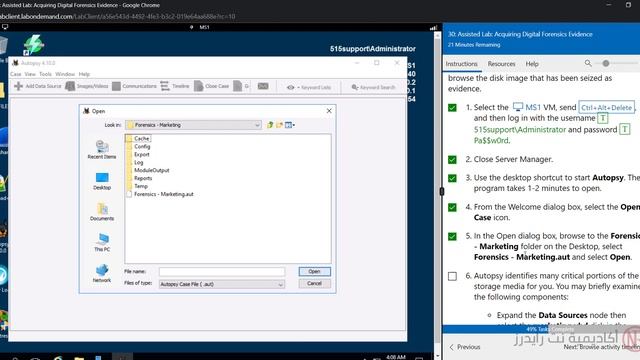Click Add Data Source in Autopsy toolbar
The image size is (640, 360).
click(x=38, y=86)
